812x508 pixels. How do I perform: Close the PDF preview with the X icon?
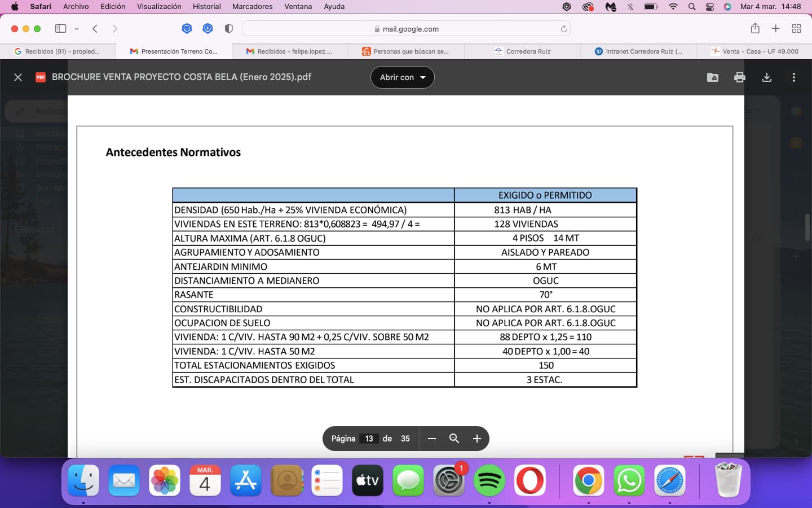18,77
